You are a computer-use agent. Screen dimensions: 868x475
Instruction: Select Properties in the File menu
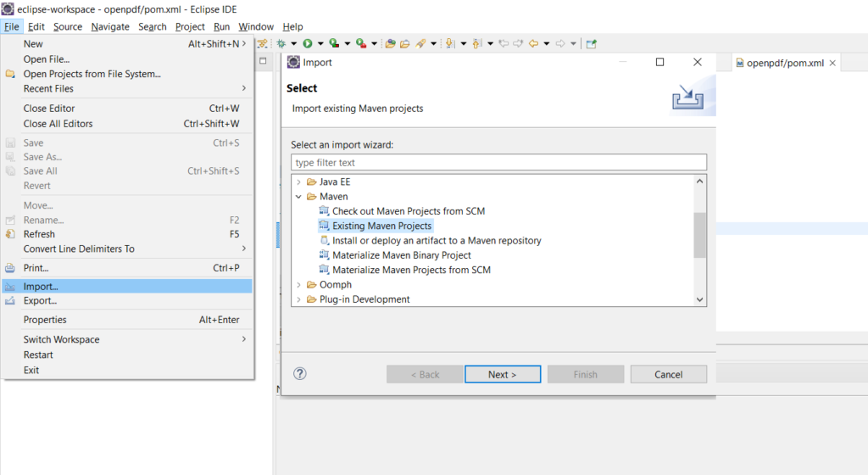pos(127,320)
